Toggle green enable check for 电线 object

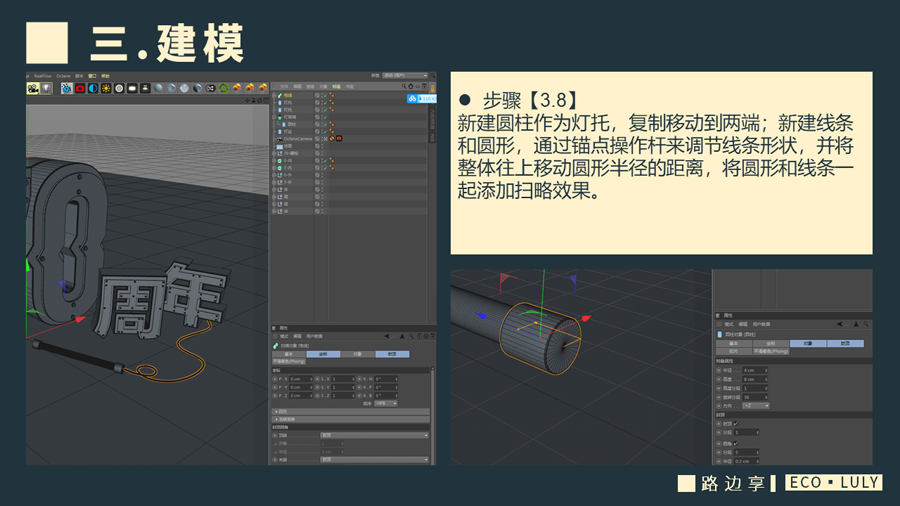(x=324, y=95)
